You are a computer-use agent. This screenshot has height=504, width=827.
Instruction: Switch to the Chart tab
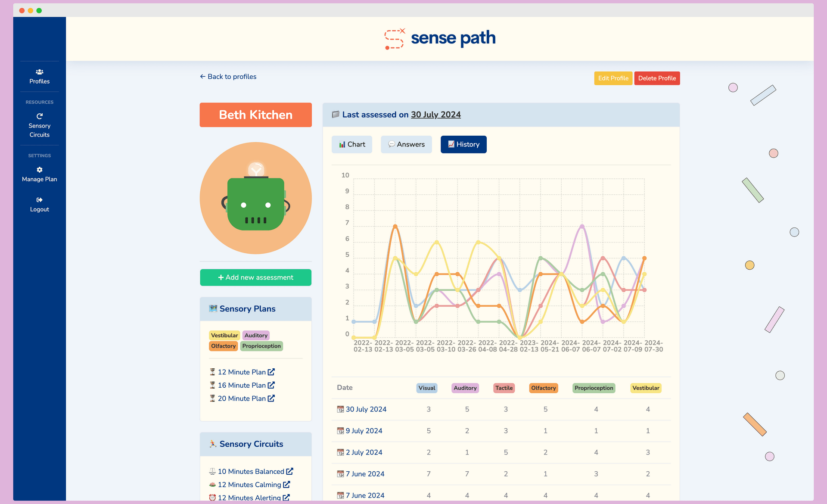coord(352,144)
